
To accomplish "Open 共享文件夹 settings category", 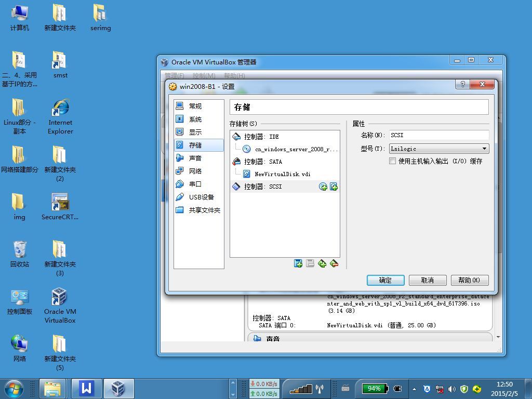I will (198, 210).
